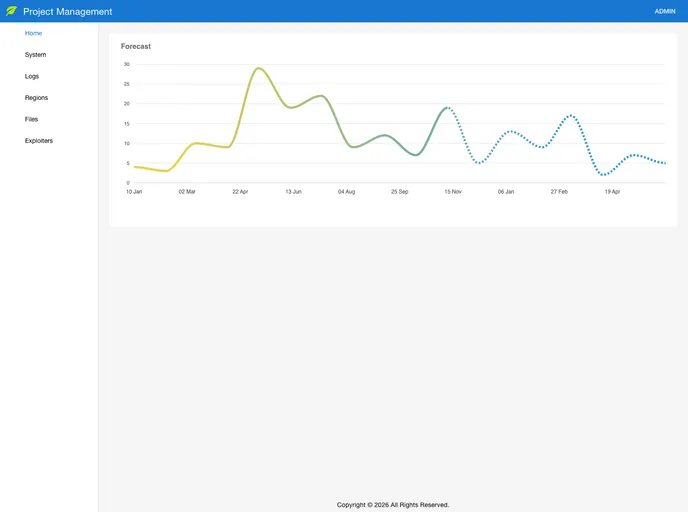The image size is (688, 512).
Task: Select Exploiters in the sidebar
Action: point(39,140)
